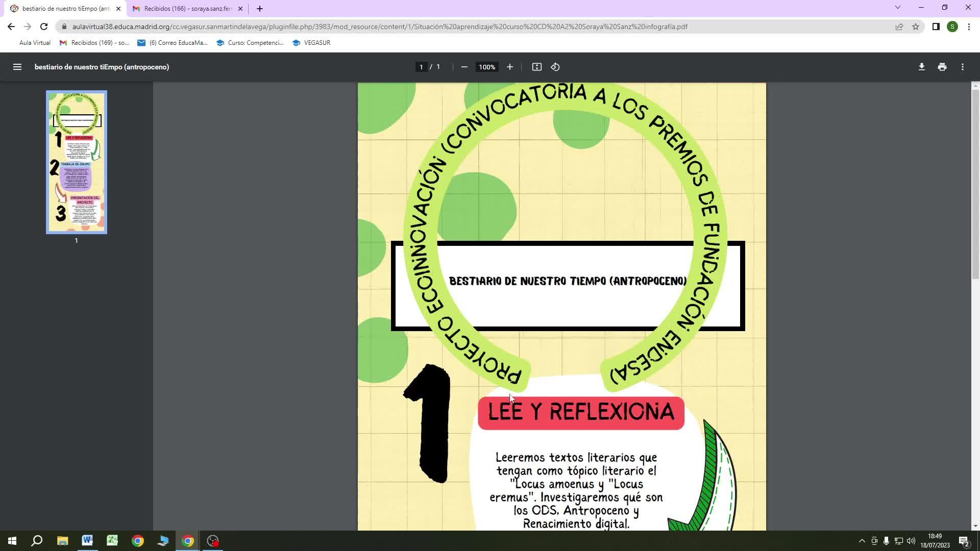Print the PDF document
The image size is (980, 551).
942,67
